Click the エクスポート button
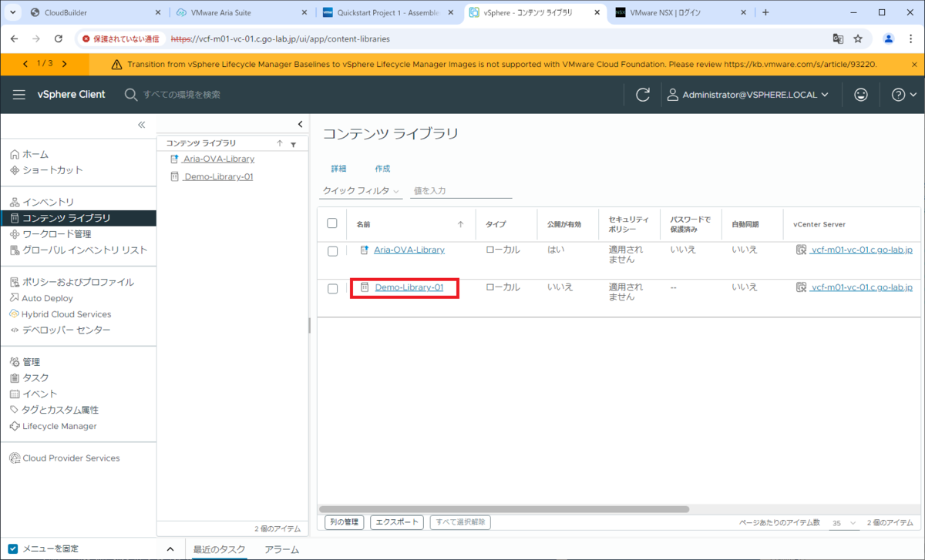The image size is (925, 560). (397, 522)
